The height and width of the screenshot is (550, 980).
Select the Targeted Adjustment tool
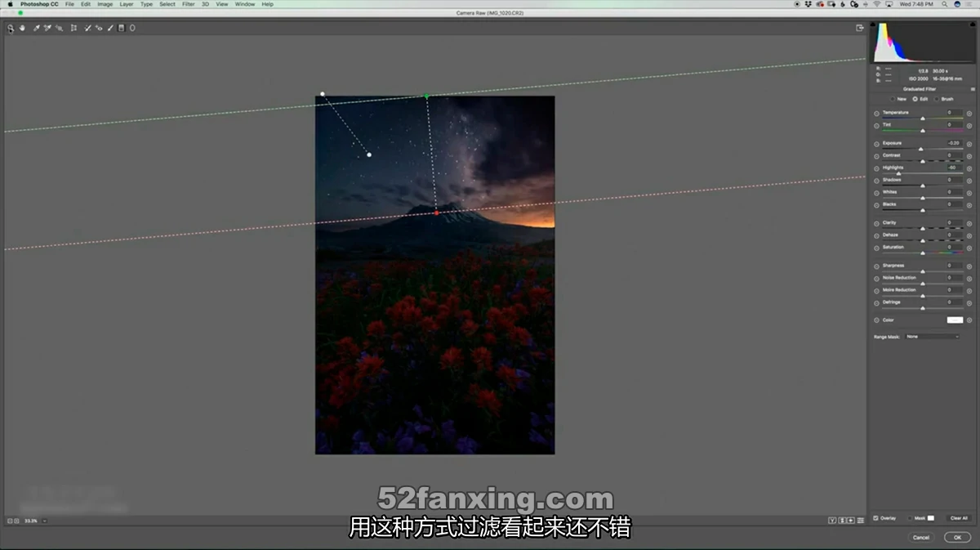pos(59,28)
